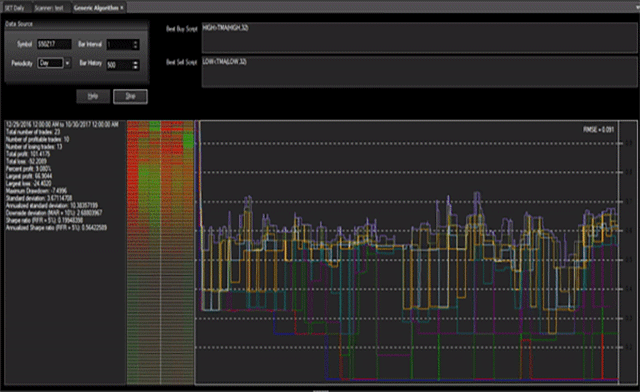
Task: Click the Symbol input field
Action: point(54,44)
